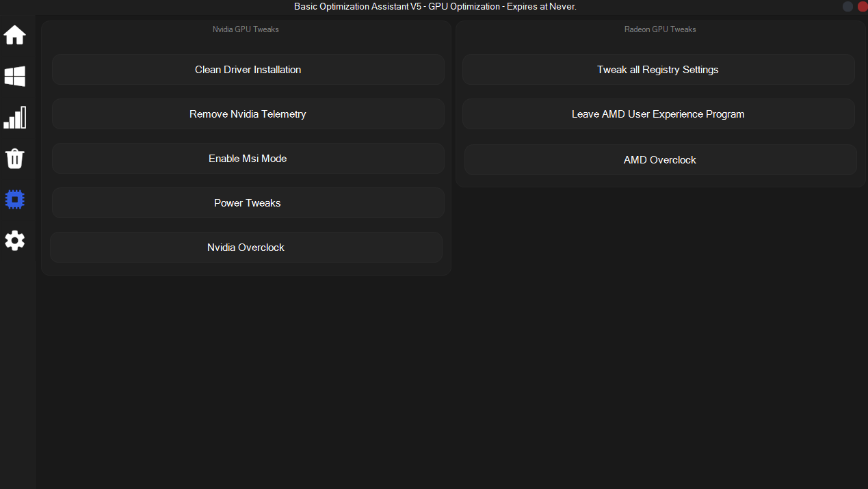Open the settings gear icon

coord(15,241)
